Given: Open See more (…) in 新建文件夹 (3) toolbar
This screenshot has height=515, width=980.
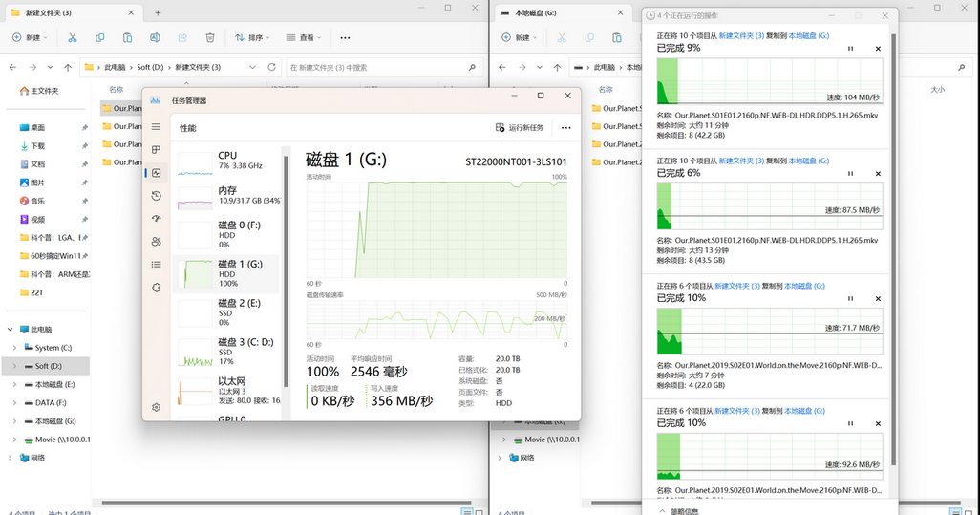Looking at the screenshot, I should (x=345, y=37).
